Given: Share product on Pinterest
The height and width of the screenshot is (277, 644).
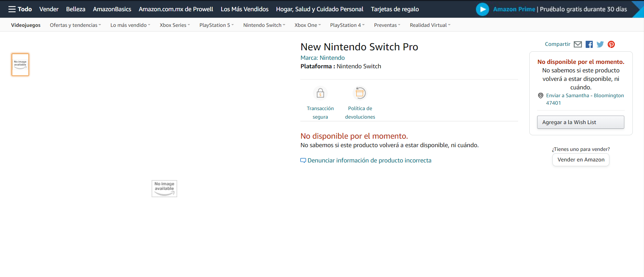Looking at the screenshot, I should pos(611,45).
